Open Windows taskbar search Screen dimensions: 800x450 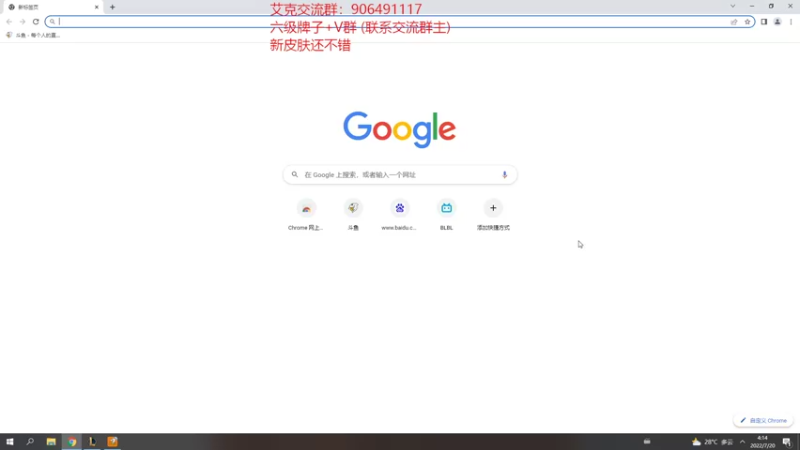(30, 442)
